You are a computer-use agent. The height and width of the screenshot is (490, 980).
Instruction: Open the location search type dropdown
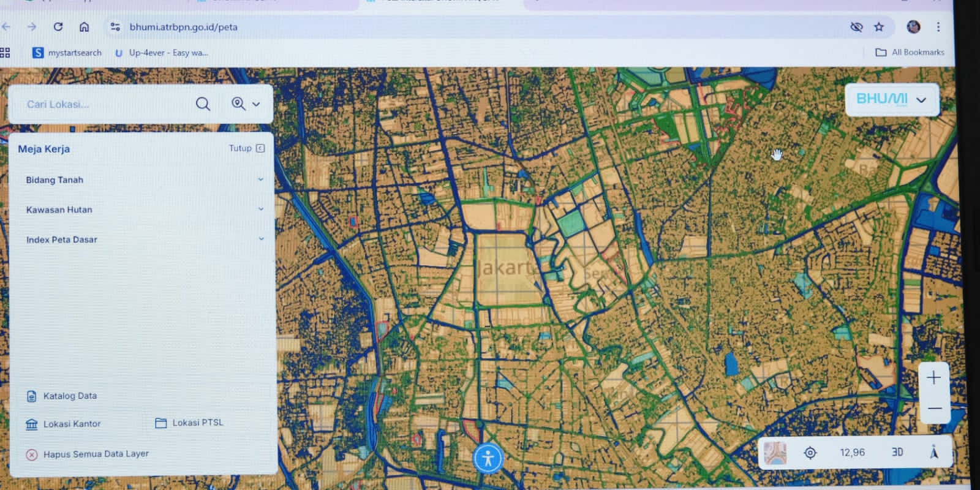point(246,104)
